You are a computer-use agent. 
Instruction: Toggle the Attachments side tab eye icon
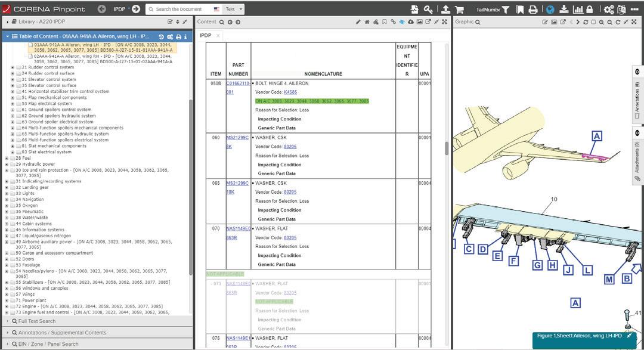[637, 133]
